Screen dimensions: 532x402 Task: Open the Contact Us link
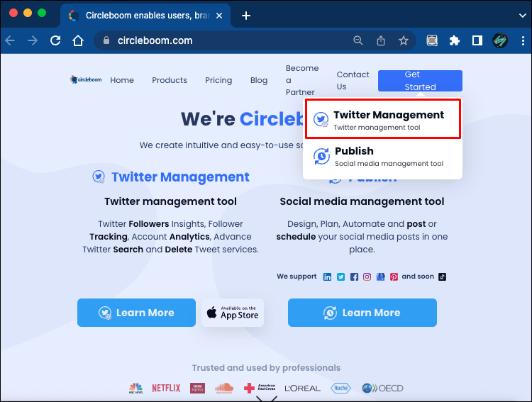coord(353,80)
